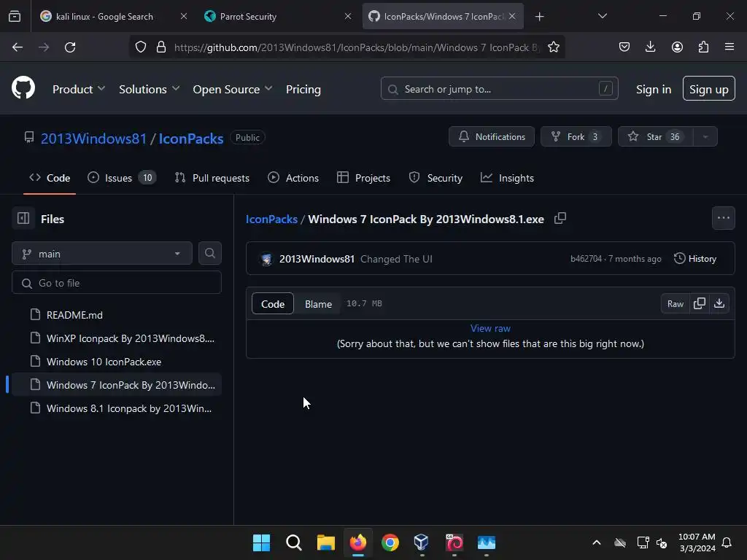Expand the Open Source menu
Viewport: 747px width, 560px height.
click(233, 89)
